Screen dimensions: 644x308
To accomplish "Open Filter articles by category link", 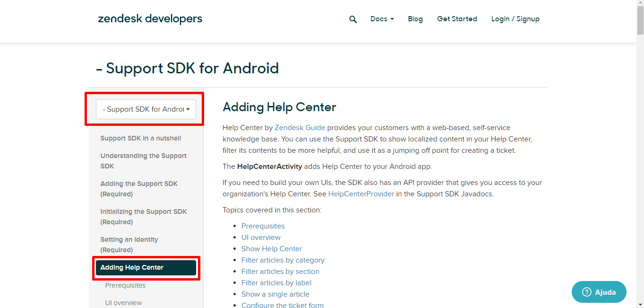I will click(x=283, y=260).
